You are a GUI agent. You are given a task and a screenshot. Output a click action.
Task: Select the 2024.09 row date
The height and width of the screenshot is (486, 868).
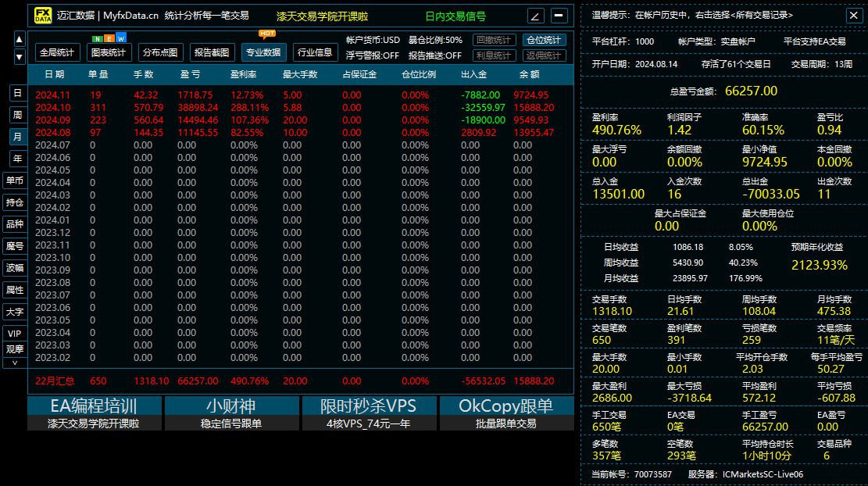52,120
